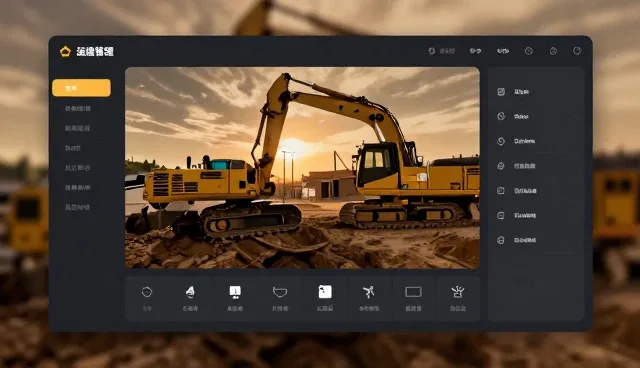The image size is (640, 368).
Task: Click the monitor alert icon in bottom toolbar
Action: [235, 292]
